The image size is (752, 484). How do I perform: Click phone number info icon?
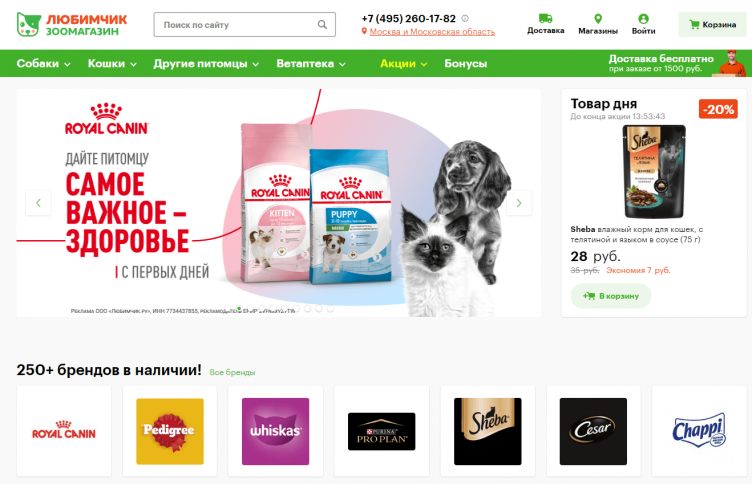[x=465, y=18]
